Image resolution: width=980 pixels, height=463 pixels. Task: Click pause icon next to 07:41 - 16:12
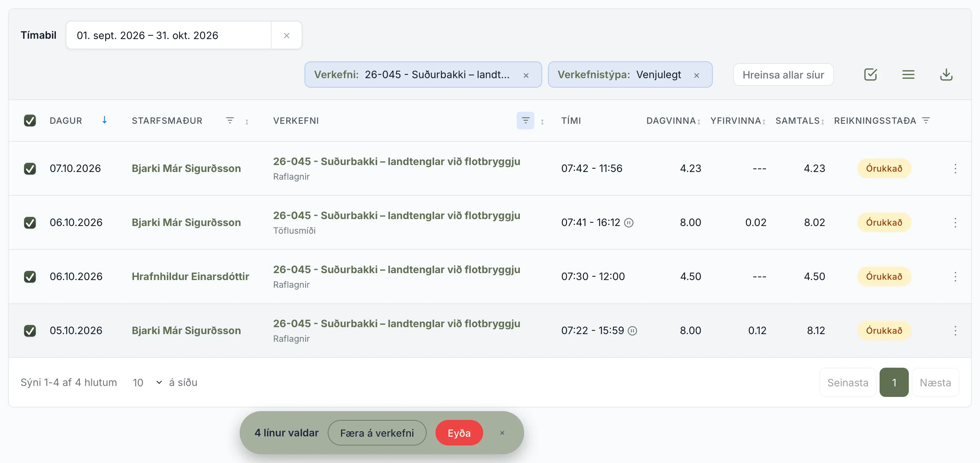(x=629, y=223)
